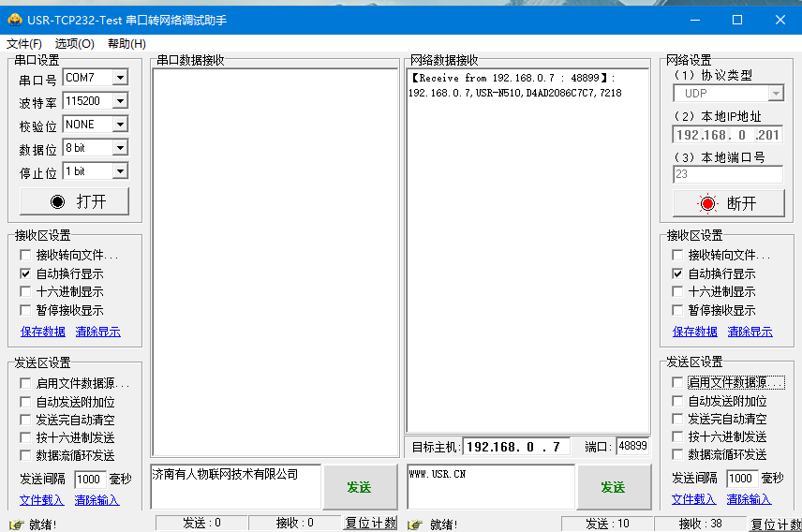
Task: Open the 选项(O) menu
Action: 75,43
